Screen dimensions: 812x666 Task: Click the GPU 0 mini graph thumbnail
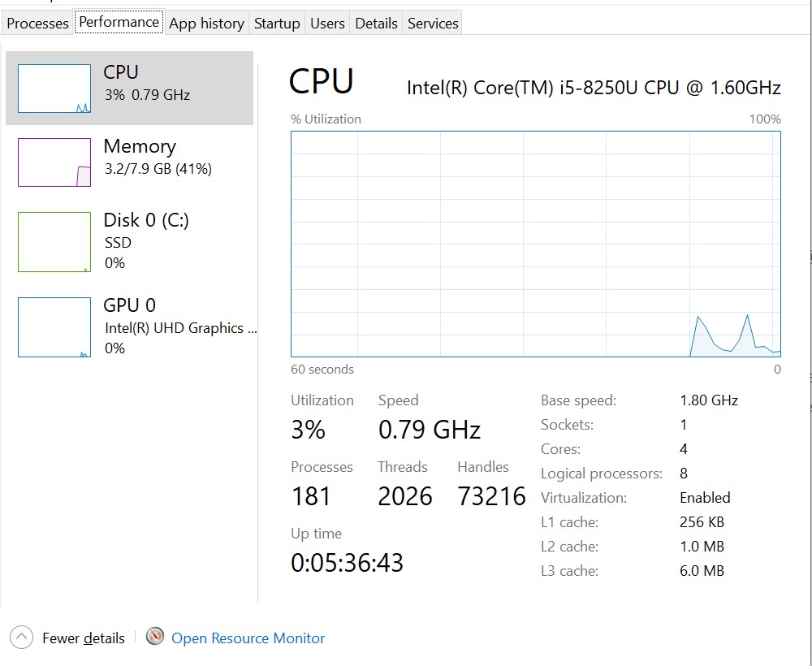[54, 327]
